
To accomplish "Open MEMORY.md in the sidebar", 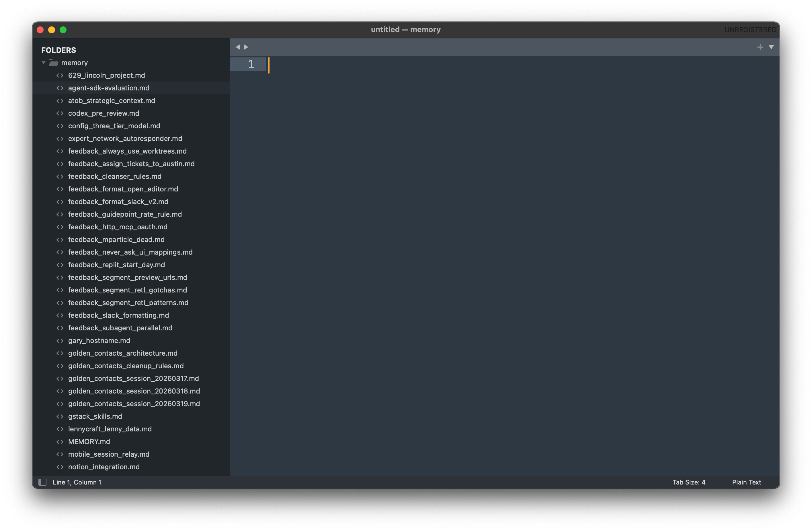I will pyautogui.click(x=89, y=441).
